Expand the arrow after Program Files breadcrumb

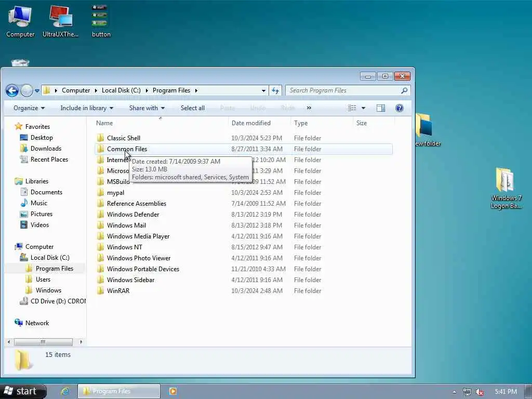[x=196, y=90]
